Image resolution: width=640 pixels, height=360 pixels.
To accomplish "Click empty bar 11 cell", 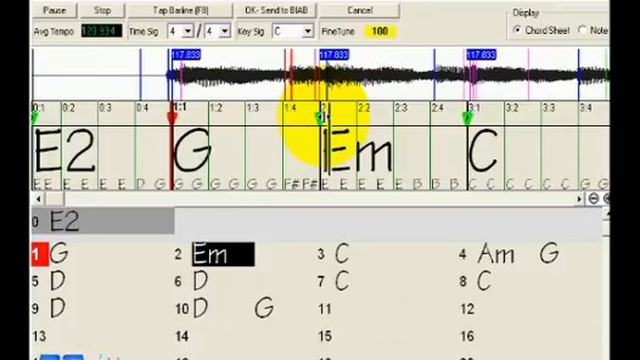I will coord(388,309).
